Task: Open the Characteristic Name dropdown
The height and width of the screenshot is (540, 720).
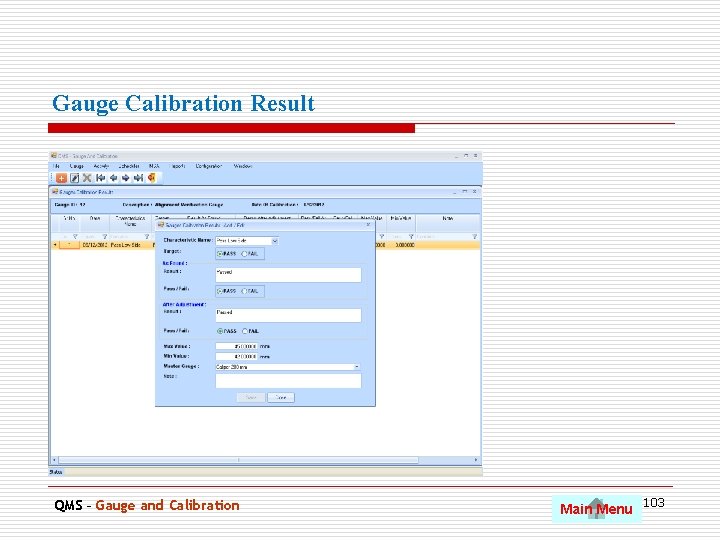Action: 275,241
